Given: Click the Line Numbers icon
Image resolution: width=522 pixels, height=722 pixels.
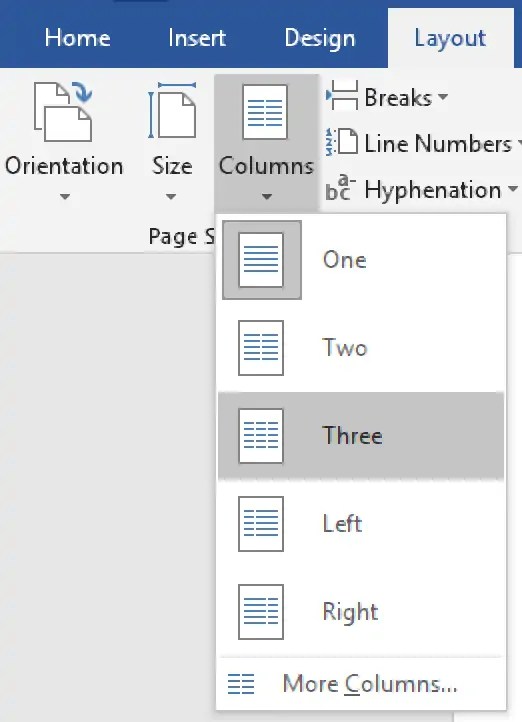Looking at the screenshot, I should (x=342, y=142).
